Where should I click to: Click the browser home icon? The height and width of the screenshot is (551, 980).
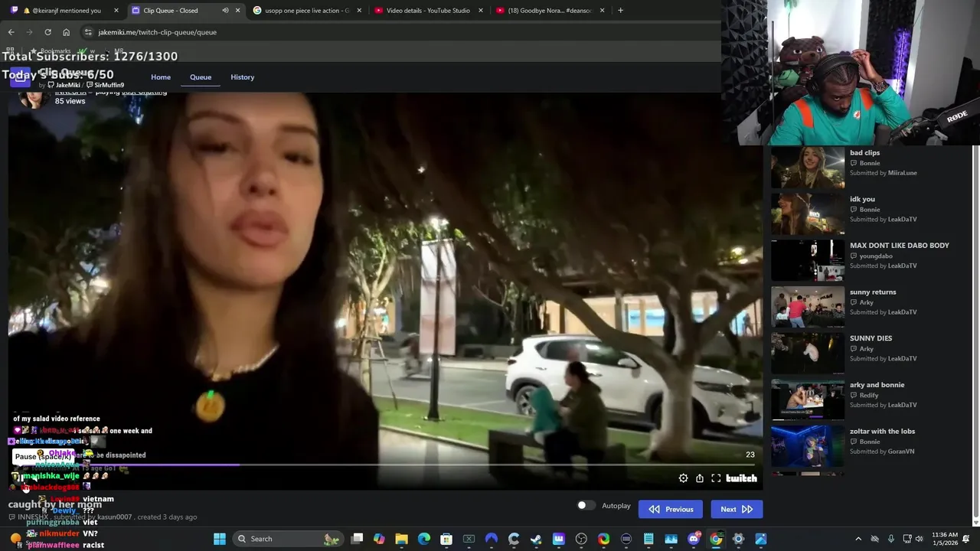[x=66, y=32]
